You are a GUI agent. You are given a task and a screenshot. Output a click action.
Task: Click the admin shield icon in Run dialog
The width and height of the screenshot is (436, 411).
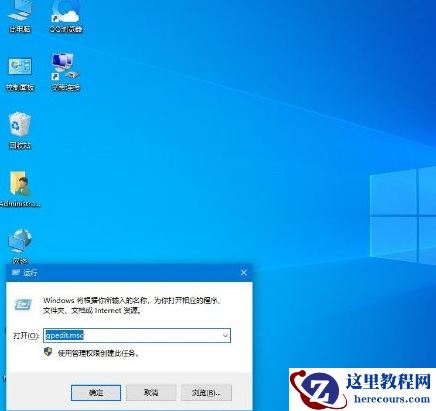tap(48, 352)
